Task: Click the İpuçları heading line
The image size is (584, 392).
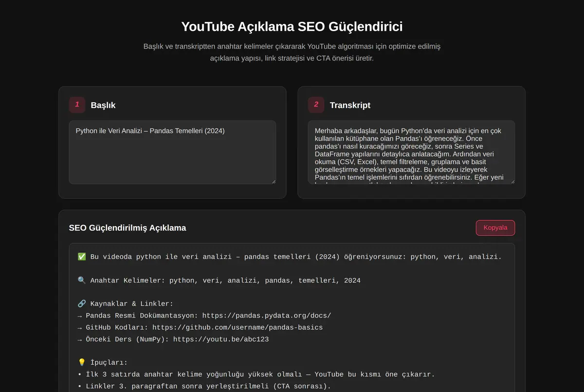Action: point(103,363)
